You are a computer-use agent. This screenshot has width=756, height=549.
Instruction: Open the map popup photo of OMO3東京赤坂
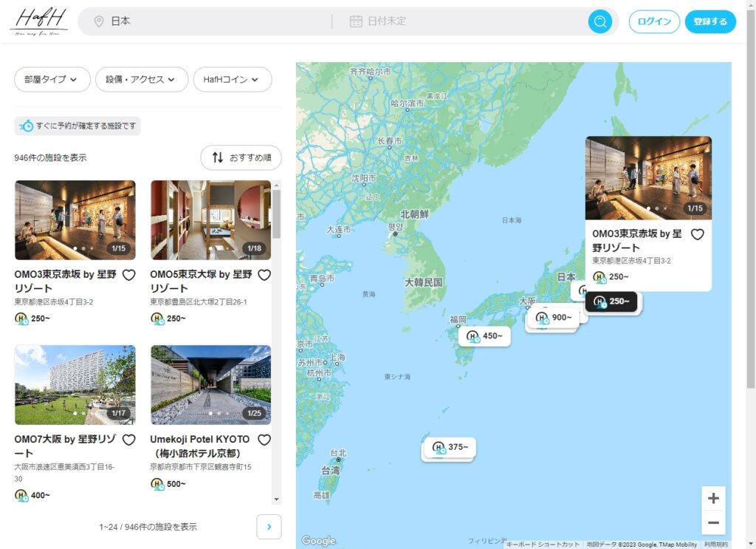(648, 178)
